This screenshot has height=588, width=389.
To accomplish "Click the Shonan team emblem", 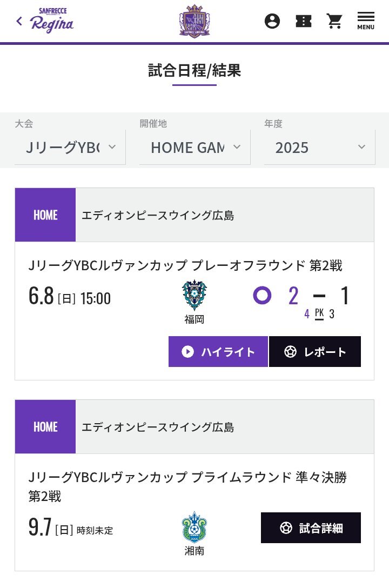I will [x=194, y=527].
